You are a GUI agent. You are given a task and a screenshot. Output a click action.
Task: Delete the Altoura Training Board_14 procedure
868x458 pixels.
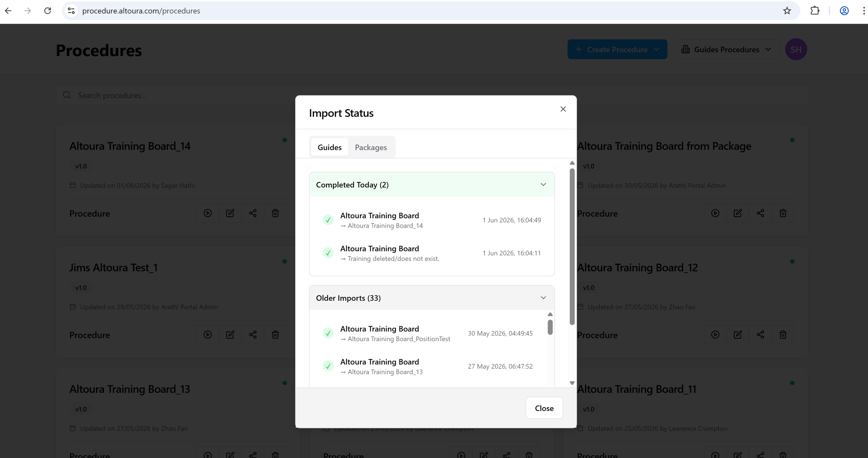pyautogui.click(x=275, y=213)
